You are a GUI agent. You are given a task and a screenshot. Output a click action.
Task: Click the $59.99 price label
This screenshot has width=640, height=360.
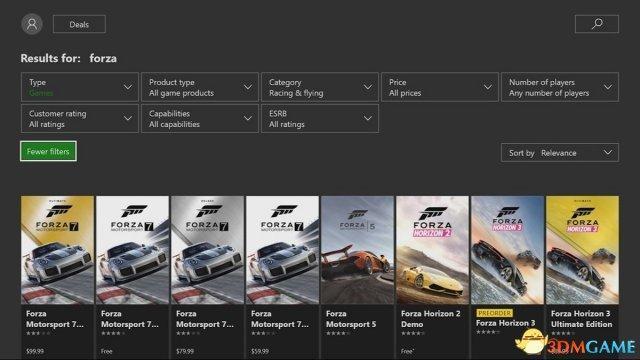(260, 351)
